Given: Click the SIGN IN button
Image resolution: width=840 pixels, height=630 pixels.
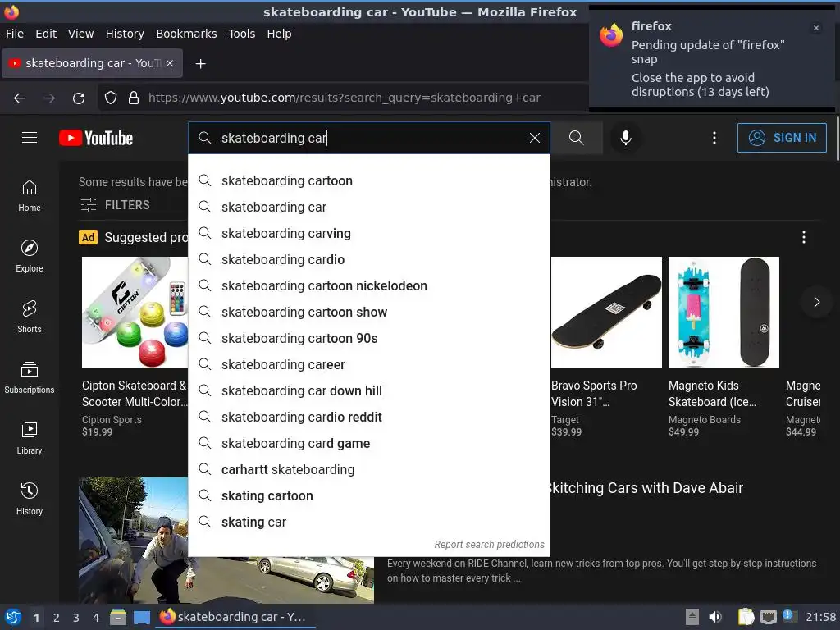Looking at the screenshot, I should [782, 138].
